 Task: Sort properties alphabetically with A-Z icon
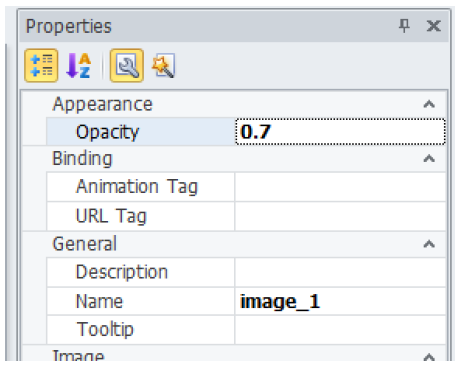point(79,66)
